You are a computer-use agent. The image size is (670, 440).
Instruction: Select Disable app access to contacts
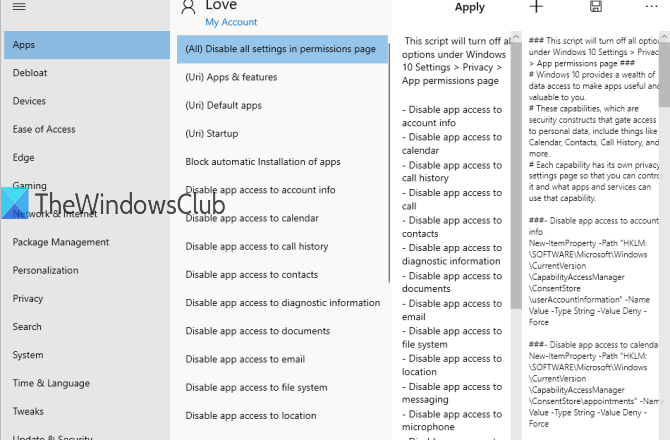282,275
